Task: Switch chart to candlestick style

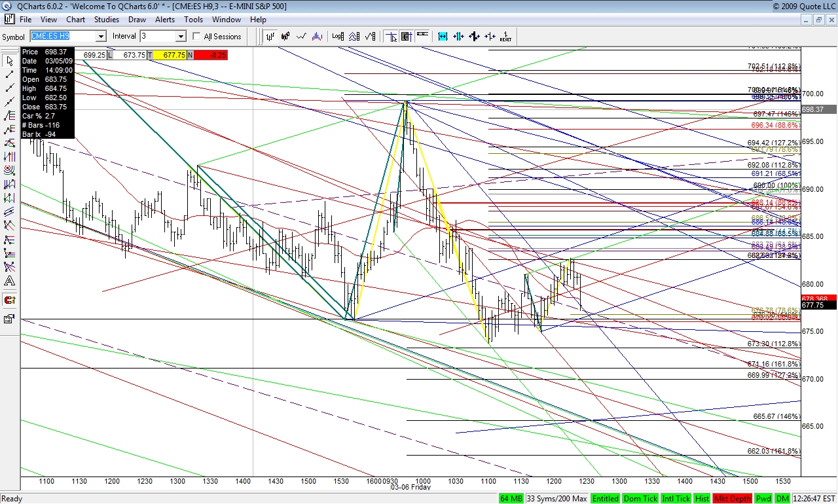Action: click(x=285, y=37)
